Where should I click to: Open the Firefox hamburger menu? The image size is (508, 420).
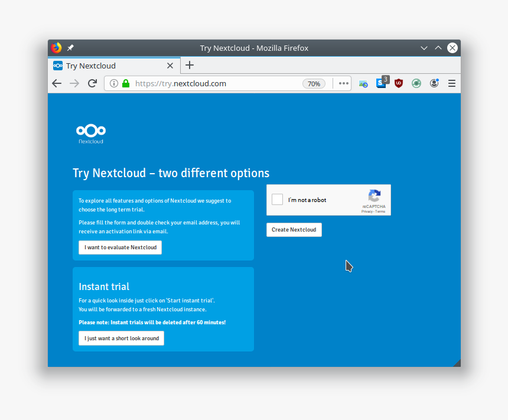click(x=452, y=84)
